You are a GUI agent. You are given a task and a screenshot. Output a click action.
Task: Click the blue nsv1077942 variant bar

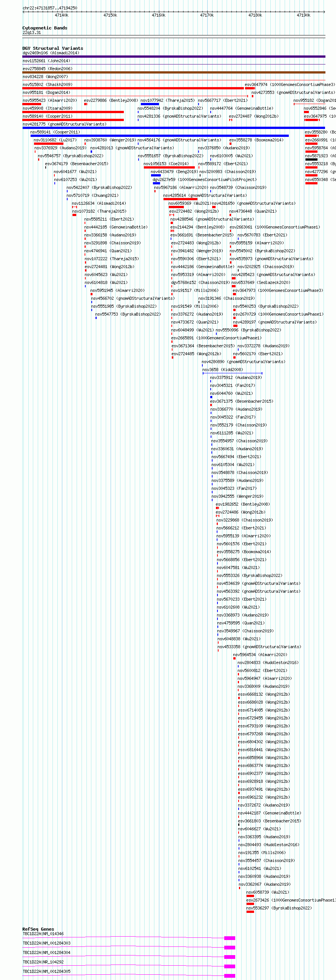click(150, 104)
